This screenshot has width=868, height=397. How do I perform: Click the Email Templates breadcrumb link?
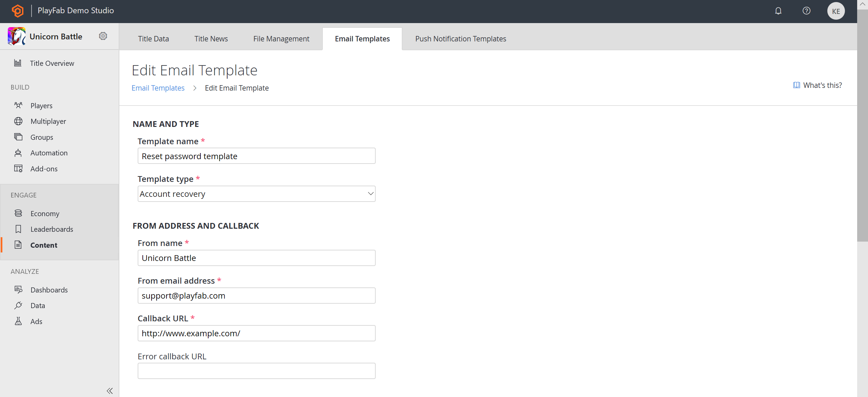(158, 88)
